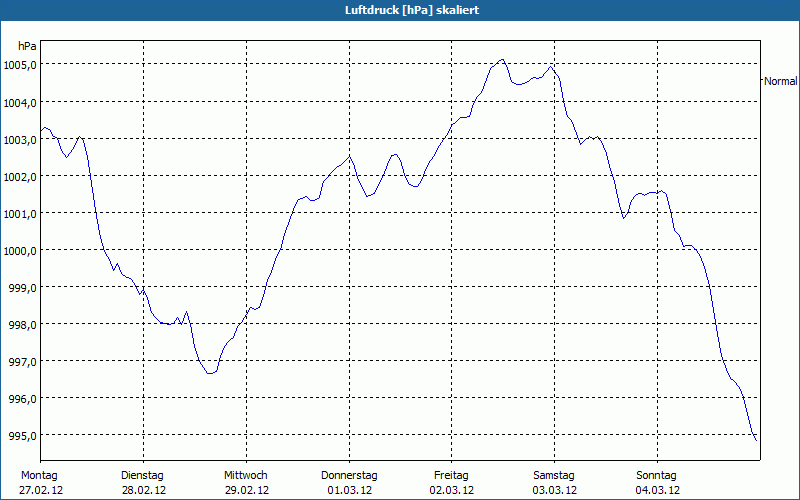Viewport: 800px width, 500px height.
Task: Select the 1002,0 y-axis label
Action: (20, 177)
